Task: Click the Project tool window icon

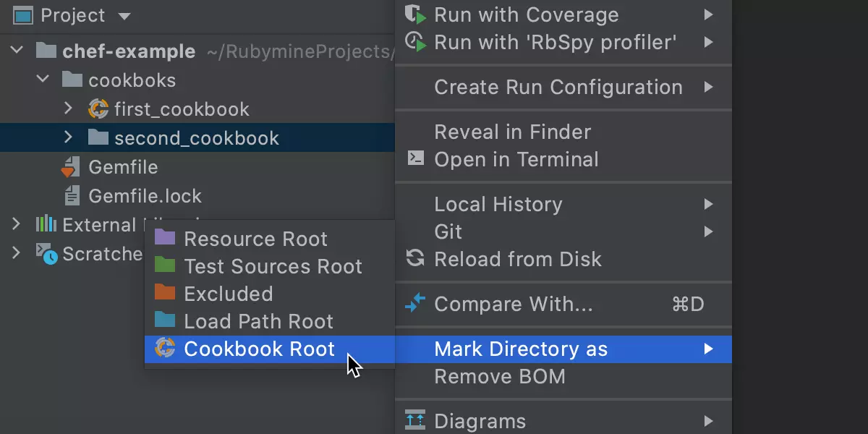Action: pos(24,15)
